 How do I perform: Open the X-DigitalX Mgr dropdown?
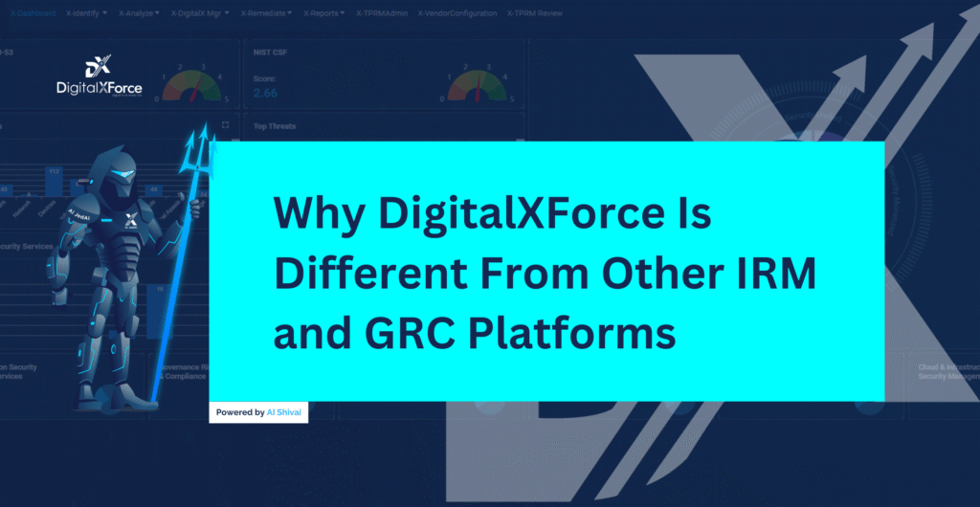(200, 13)
